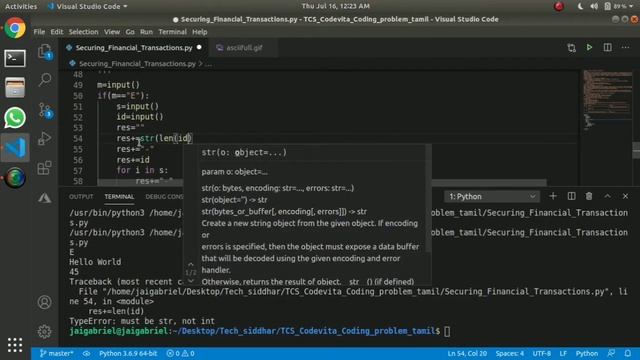Split the terminal panel
The height and width of the screenshot is (360, 640).
point(571,196)
